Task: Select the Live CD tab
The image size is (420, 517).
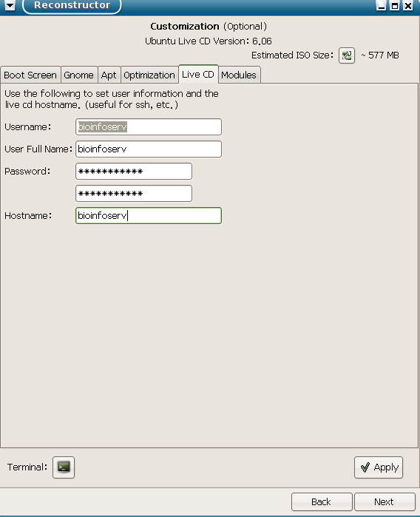Action: (198, 75)
